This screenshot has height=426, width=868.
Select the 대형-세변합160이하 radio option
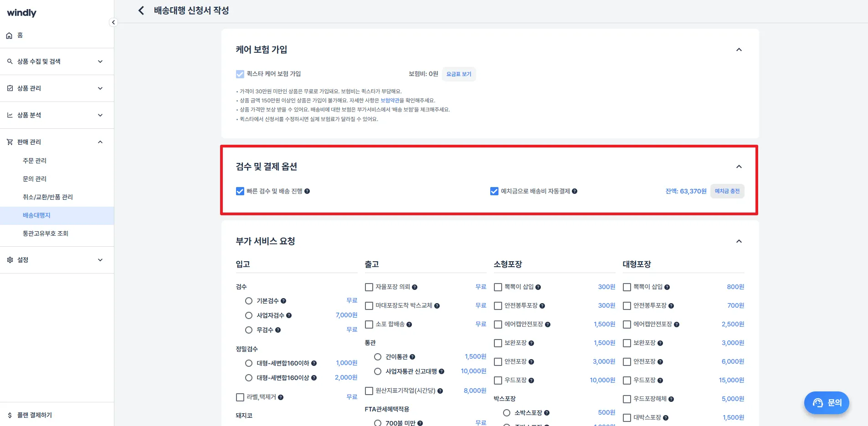pos(249,363)
